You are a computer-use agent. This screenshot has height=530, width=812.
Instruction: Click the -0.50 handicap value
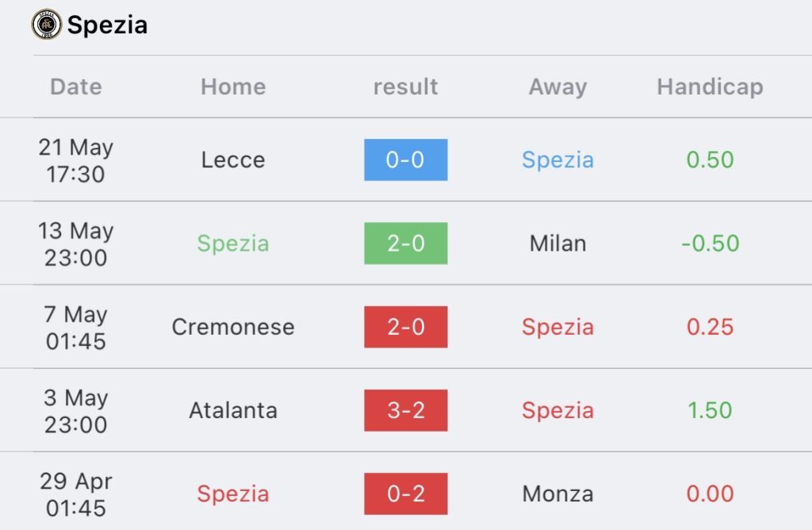(x=710, y=244)
